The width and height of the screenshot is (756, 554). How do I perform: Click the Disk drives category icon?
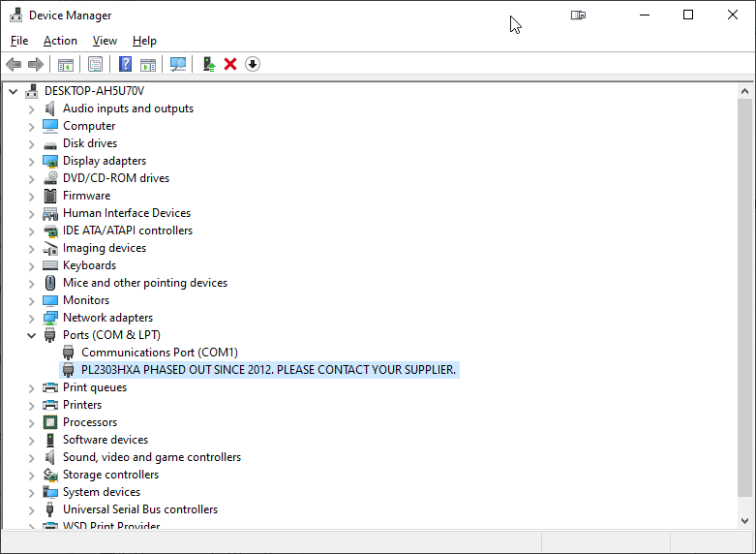(50, 144)
